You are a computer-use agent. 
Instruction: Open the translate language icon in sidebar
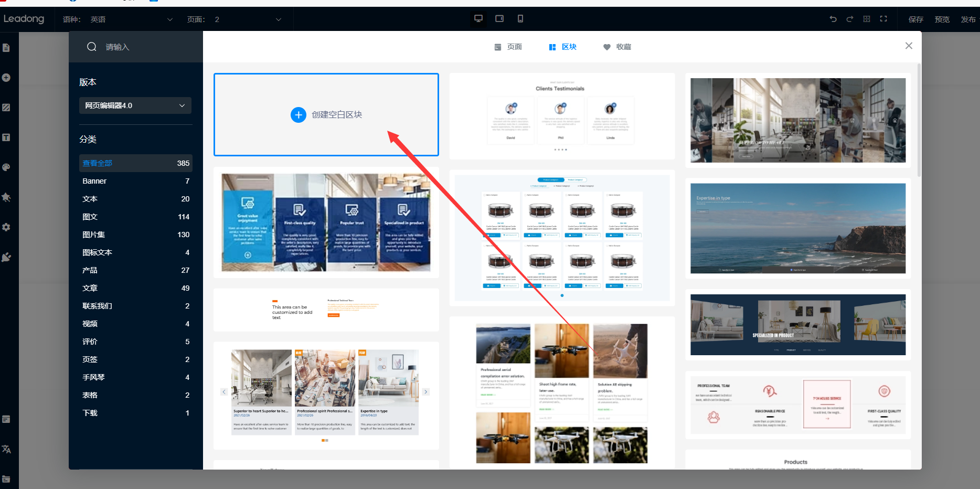coord(6,449)
